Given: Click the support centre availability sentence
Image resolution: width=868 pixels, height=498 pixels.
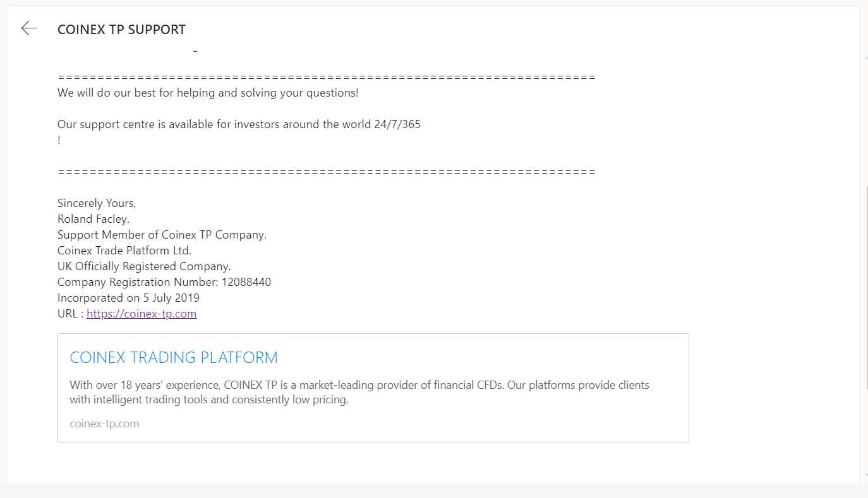Looking at the screenshot, I should (x=239, y=124).
